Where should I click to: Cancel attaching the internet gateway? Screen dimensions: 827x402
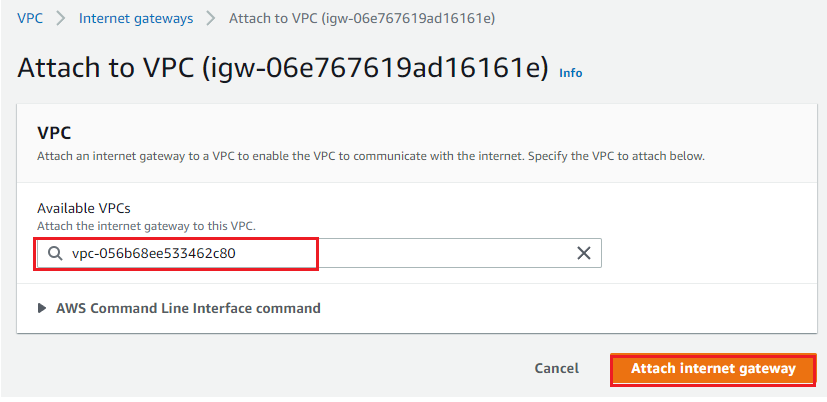click(x=556, y=368)
